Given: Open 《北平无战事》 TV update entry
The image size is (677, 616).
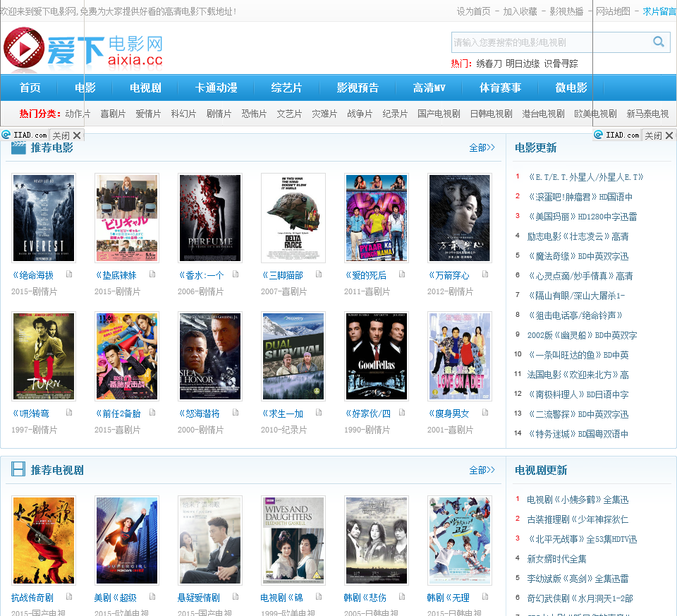Looking at the screenshot, I should 582,539.
